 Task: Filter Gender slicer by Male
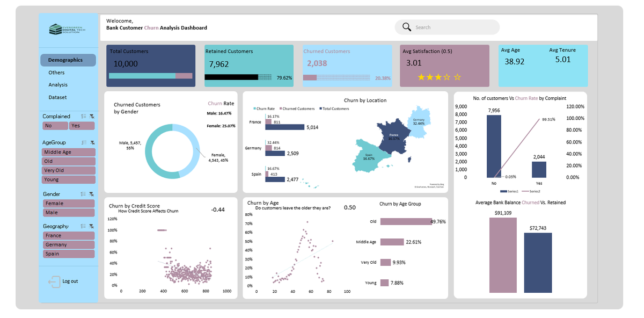(69, 213)
